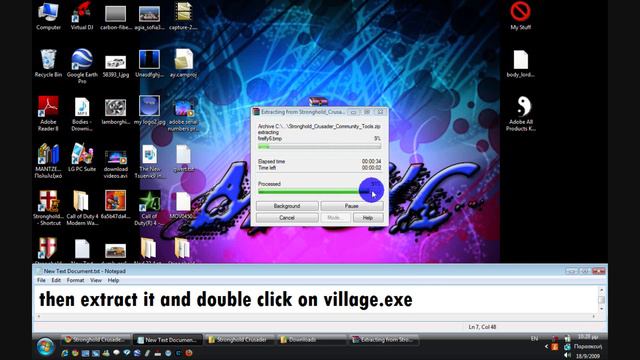Select the My Stuff desktop icon
Viewport: 640px width, 360px height.
520,16
